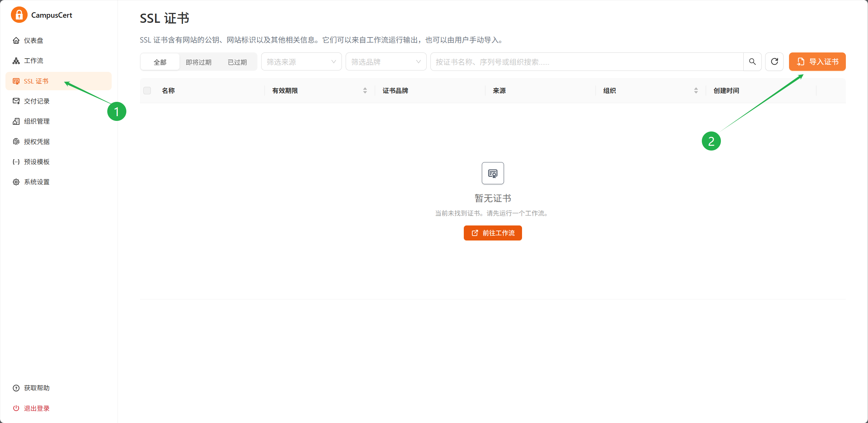Open 仪表盘 menu item
This screenshot has width=868, height=423.
point(59,41)
